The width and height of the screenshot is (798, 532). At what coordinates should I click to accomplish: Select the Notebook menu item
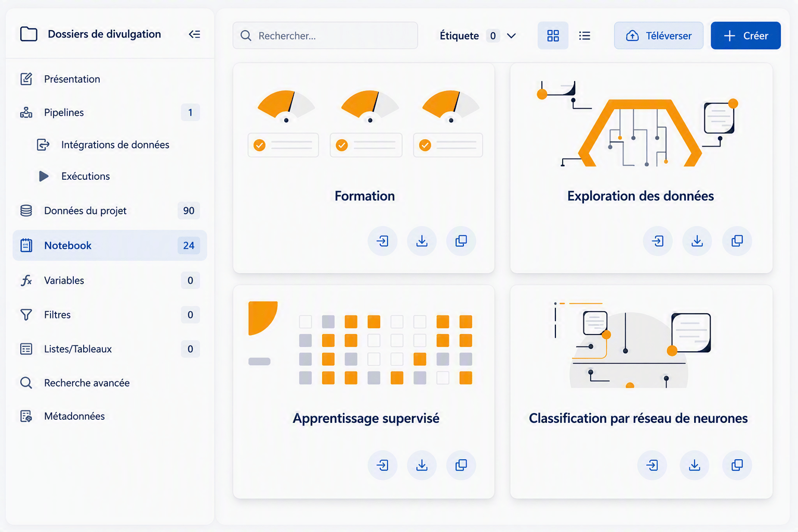pyautogui.click(x=110, y=245)
